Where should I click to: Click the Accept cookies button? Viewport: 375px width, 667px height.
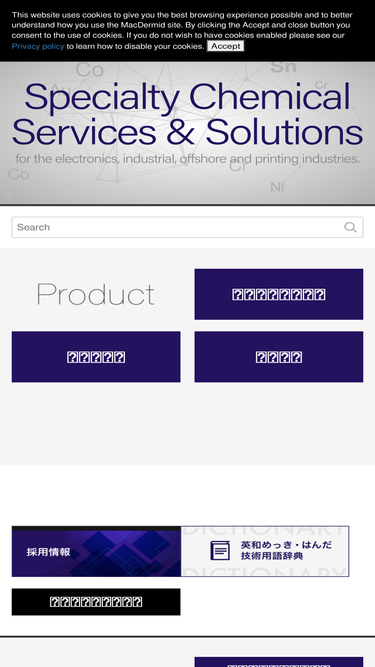click(x=225, y=46)
